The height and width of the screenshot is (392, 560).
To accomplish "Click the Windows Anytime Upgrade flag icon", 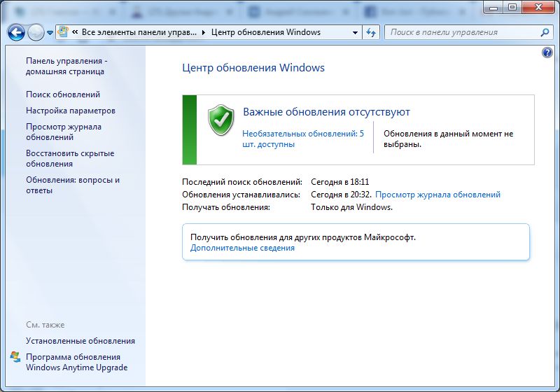I will (15, 357).
